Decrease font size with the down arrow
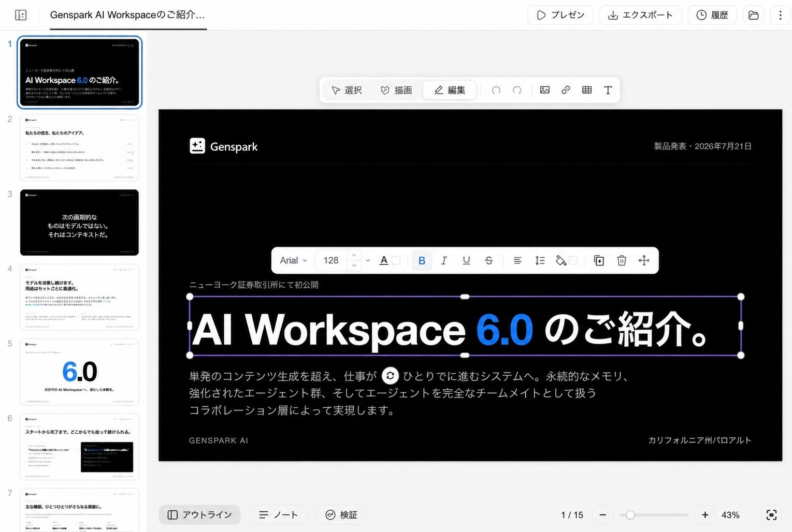Image resolution: width=792 pixels, height=532 pixels. [354, 265]
